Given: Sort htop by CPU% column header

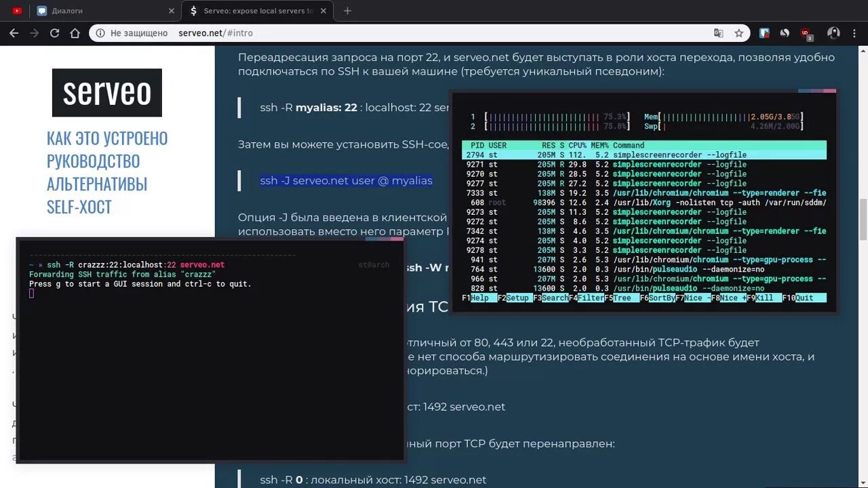Looking at the screenshot, I should tap(577, 145).
